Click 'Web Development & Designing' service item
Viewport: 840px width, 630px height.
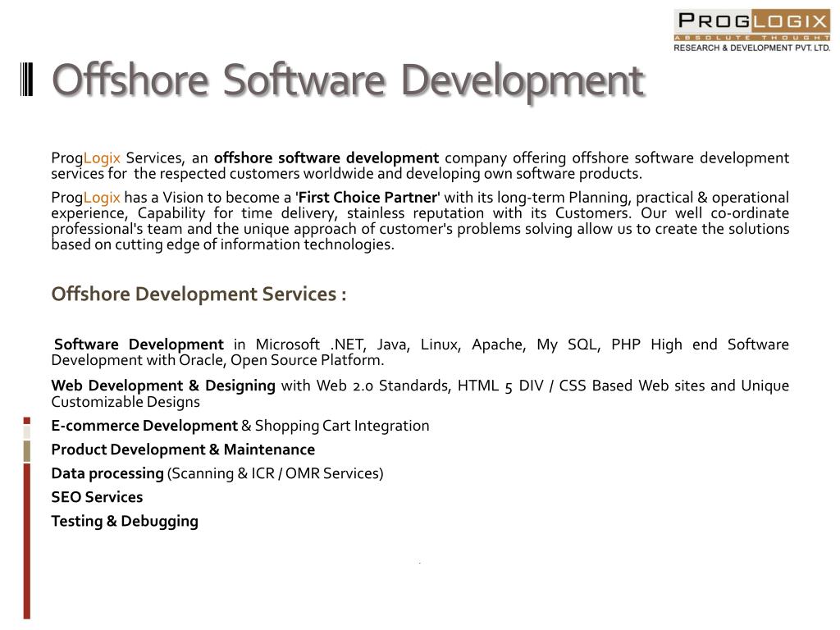pyautogui.click(x=163, y=386)
